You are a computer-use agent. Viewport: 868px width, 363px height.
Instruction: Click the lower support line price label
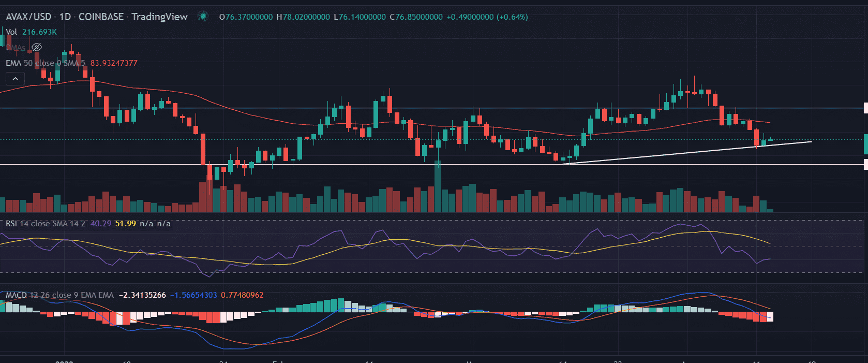(865, 165)
